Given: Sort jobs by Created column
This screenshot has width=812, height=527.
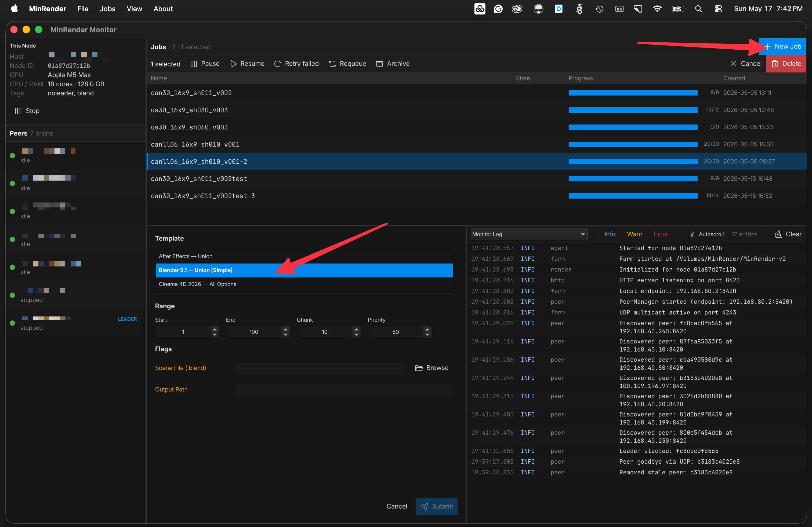Looking at the screenshot, I should pyautogui.click(x=734, y=78).
